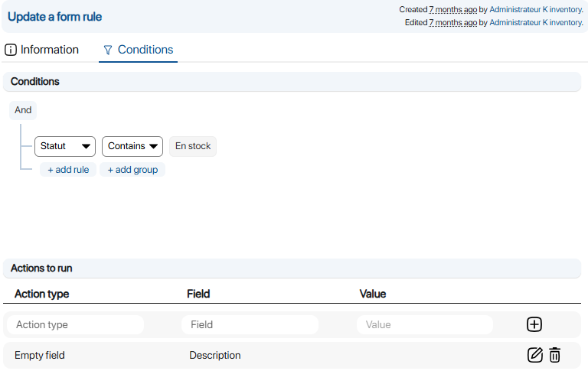Click the Value input field

pos(424,325)
